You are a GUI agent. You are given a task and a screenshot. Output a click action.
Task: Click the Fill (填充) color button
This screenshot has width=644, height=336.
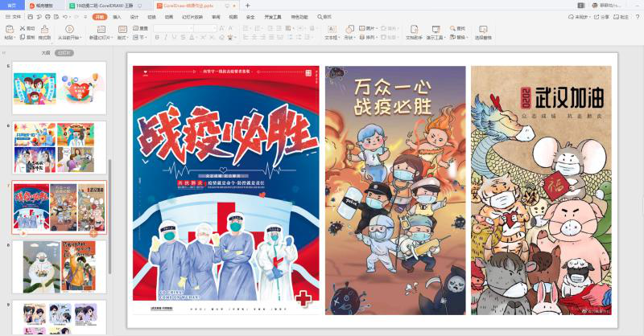point(389,28)
